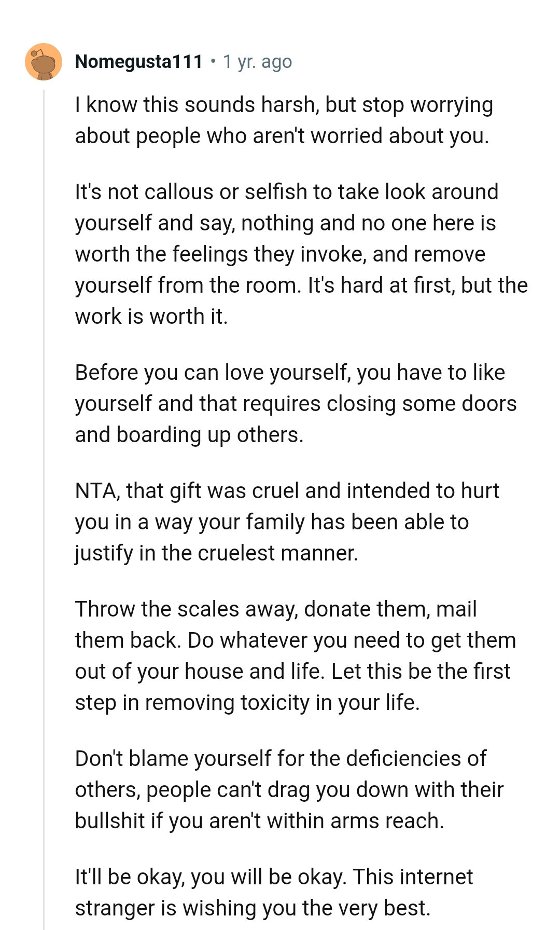Click the paragraph starting "Don't blame yourself"
The height and width of the screenshot is (930, 560).
(x=289, y=790)
